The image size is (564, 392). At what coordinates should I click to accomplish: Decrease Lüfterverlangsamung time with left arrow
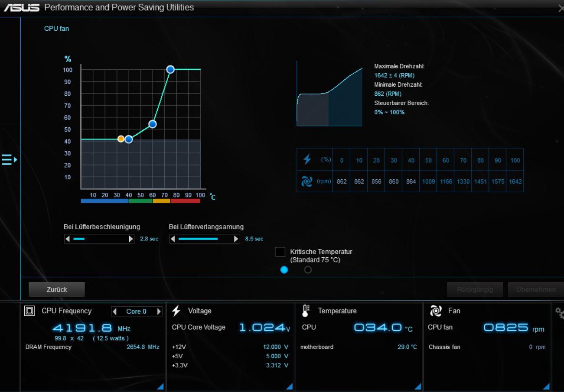coord(173,239)
